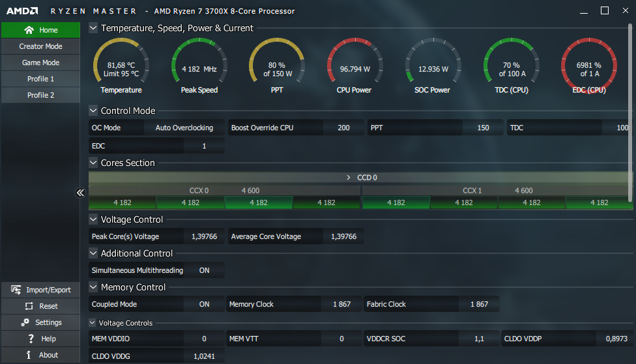The width and height of the screenshot is (636, 364).
Task: Click the TDC value field in Control Mode
Action: pos(617,128)
